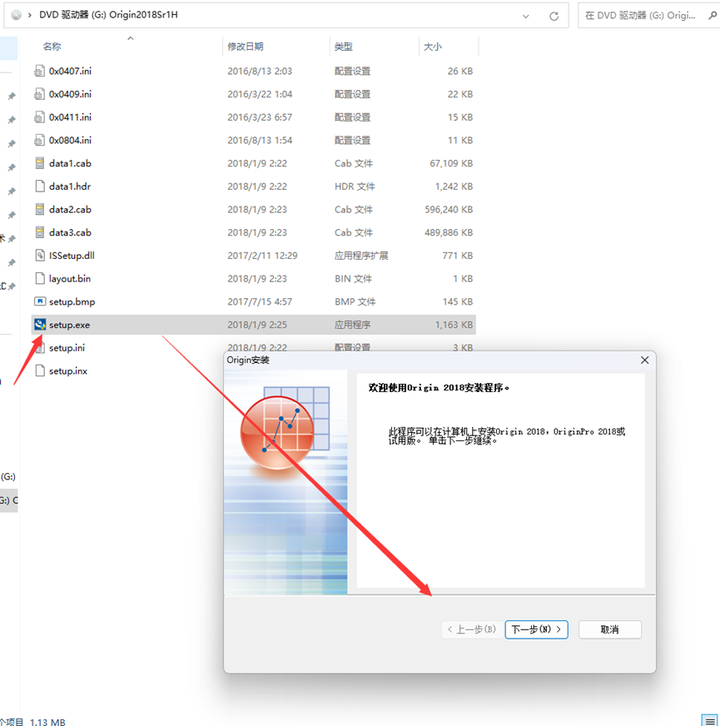Select the 0x0409.ini file icon
The width and height of the screenshot is (720, 726).
coord(40,94)
